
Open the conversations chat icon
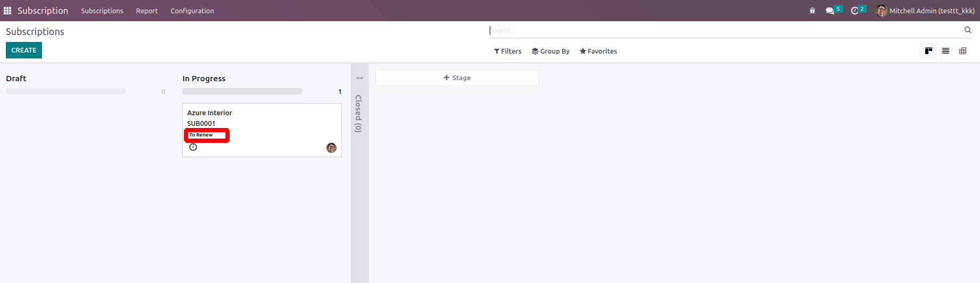click(830, 11)
